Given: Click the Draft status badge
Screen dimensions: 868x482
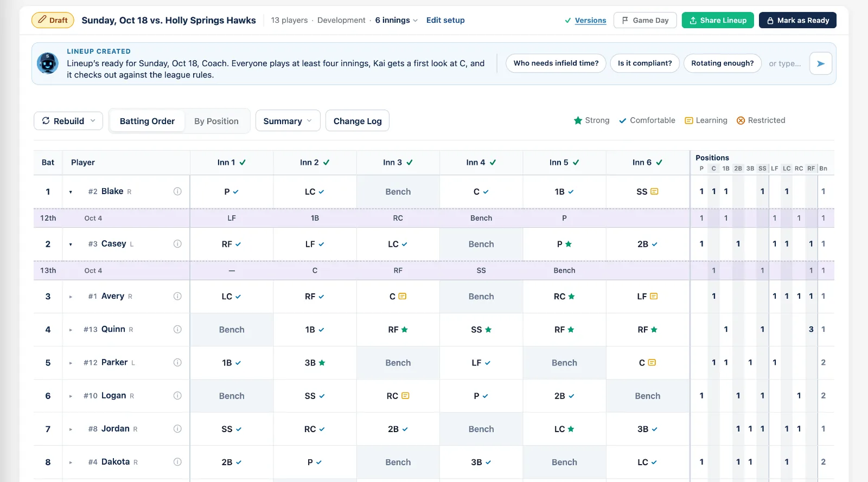Looking at the screenshot, I should [53, 20].
